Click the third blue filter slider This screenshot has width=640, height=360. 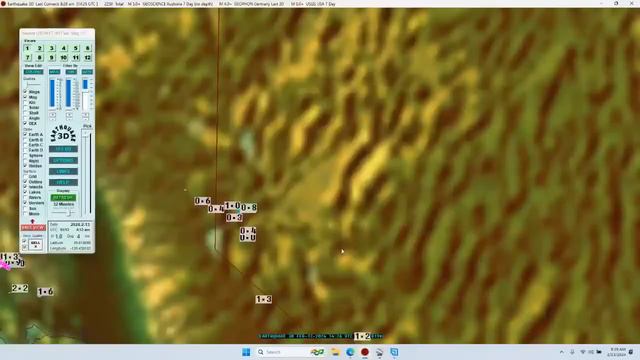pos(85,84)
